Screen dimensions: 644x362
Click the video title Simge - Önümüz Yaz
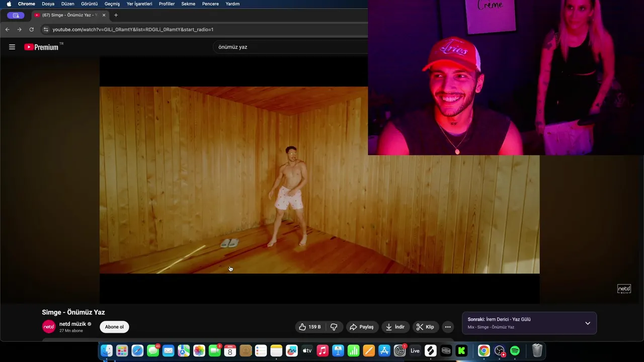(x=73, y=312)
